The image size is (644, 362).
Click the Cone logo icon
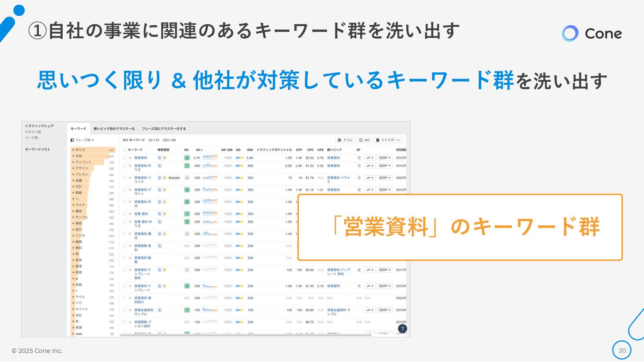click(x=570, y=34)
